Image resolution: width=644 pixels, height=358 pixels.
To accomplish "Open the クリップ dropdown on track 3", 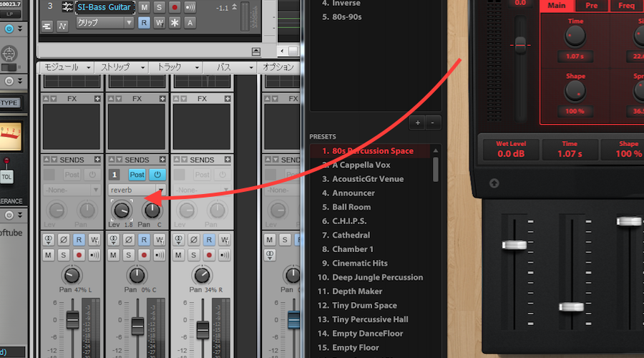I will [105, 23].
